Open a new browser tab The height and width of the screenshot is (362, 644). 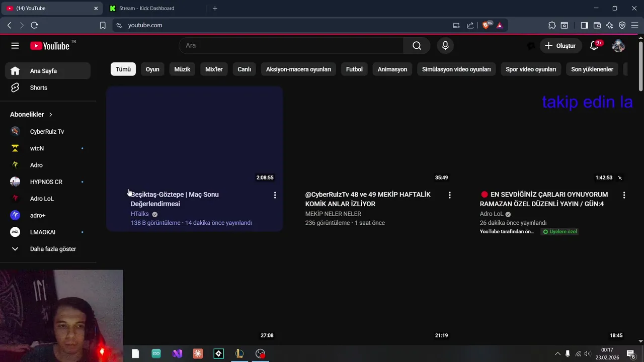click(215, 8)
